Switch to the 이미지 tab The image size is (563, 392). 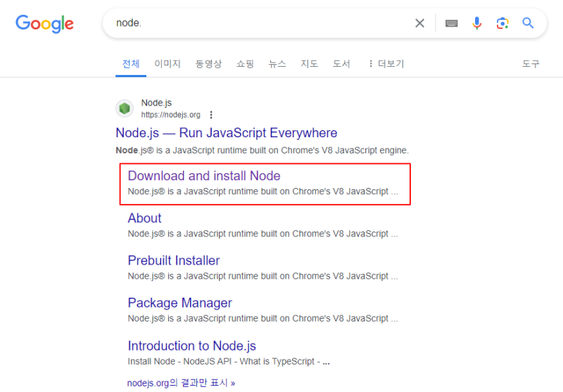167,64
